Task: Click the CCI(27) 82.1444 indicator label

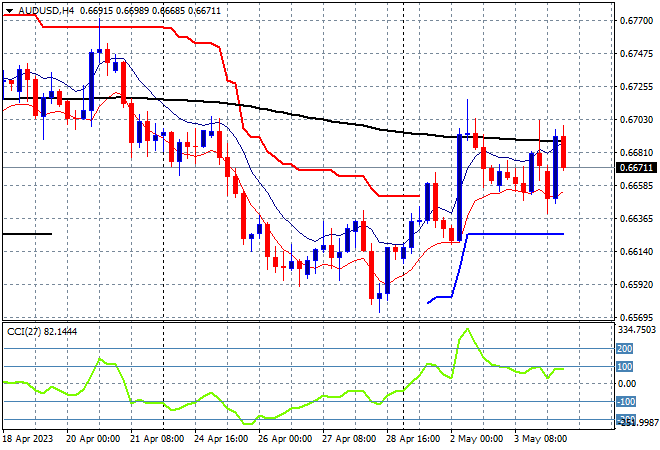Action: (x=42, y=332)
